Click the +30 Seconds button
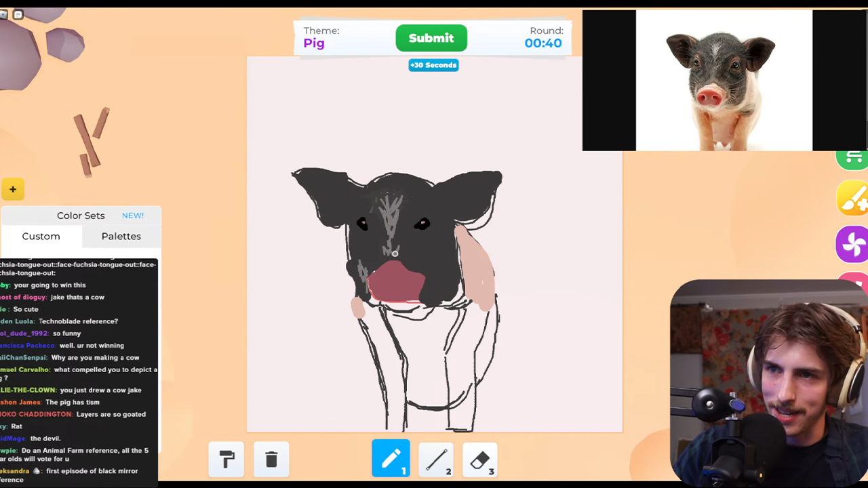Screen dimensions: 868x488 click(x=433, y=65)
